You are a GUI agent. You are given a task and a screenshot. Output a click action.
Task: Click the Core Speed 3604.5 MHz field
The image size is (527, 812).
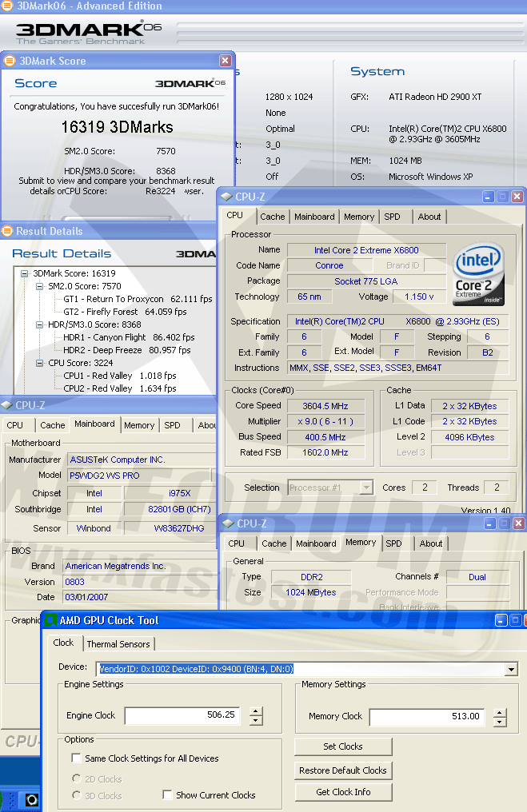326,406
